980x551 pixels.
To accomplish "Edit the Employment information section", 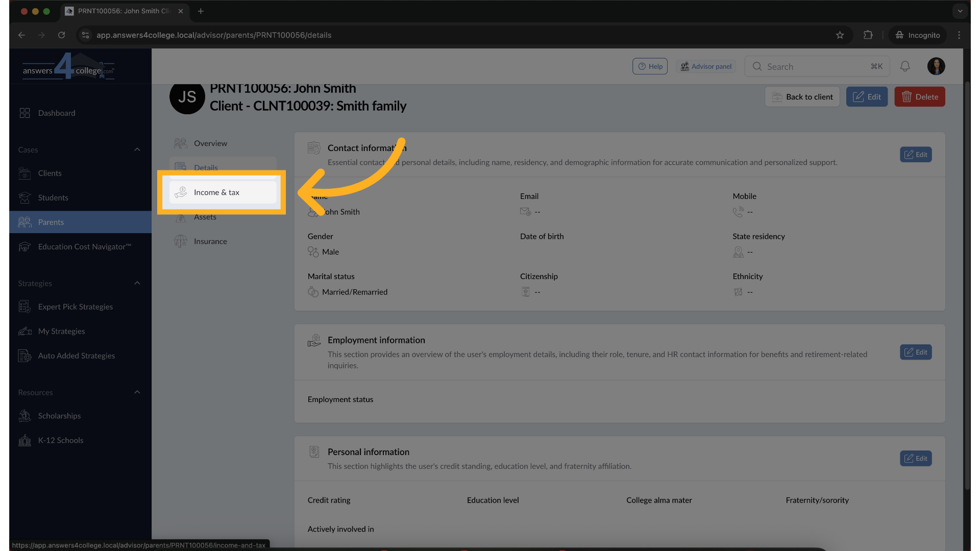I will click(x=915, y=352).
